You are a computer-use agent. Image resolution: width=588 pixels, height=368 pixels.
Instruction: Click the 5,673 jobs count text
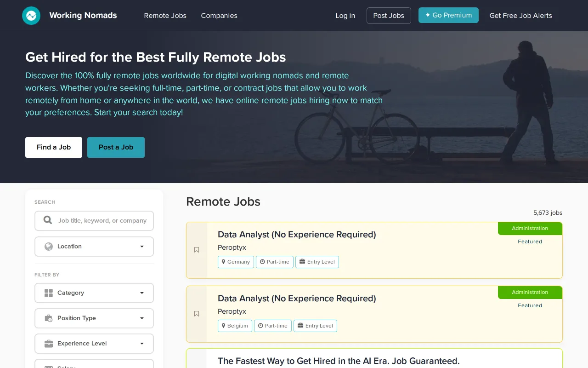(548, 213)
